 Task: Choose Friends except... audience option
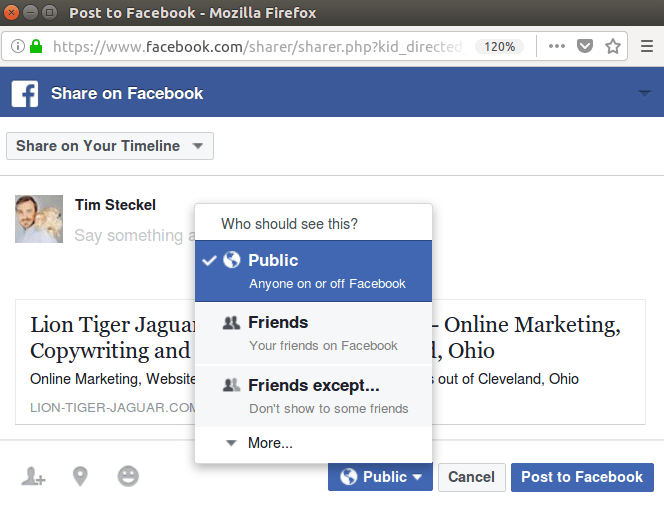313,396
